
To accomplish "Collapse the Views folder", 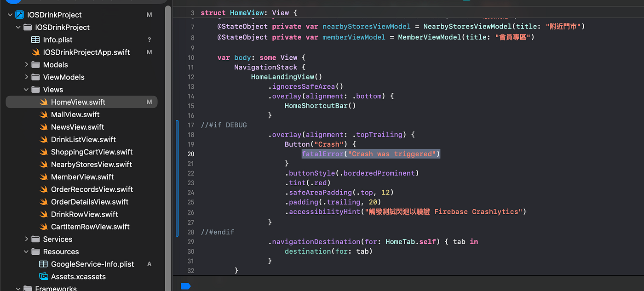I will [26, 90].
